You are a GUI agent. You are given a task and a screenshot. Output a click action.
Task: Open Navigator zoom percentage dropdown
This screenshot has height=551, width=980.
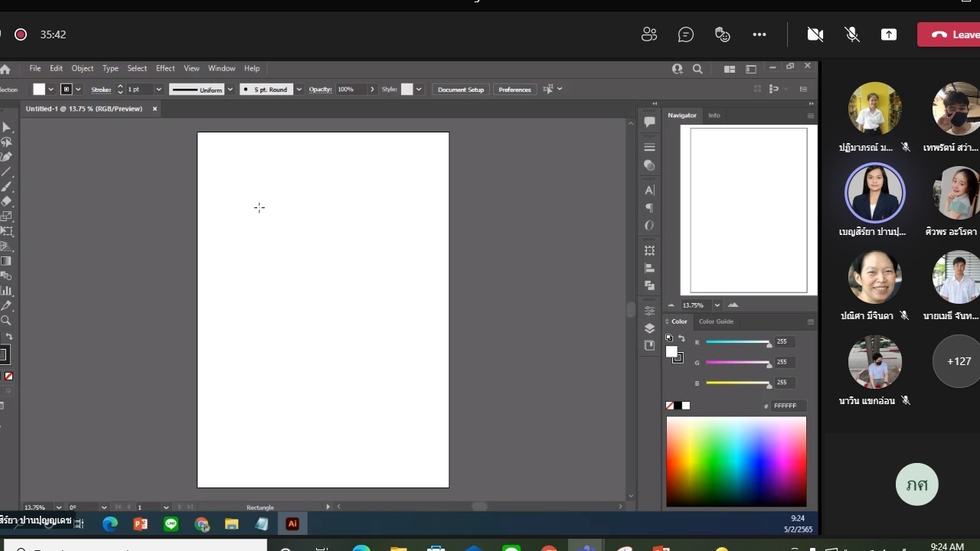coord(717,305)
